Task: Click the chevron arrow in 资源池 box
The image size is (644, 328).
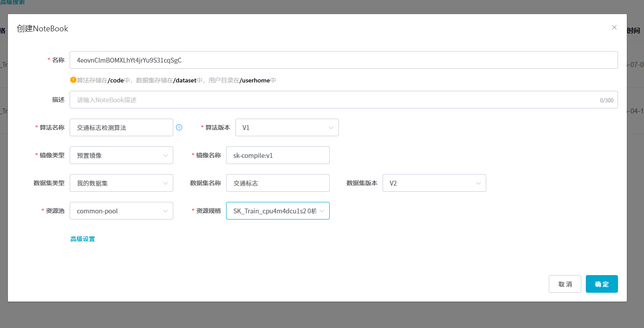Action: (x=165, y=211)
